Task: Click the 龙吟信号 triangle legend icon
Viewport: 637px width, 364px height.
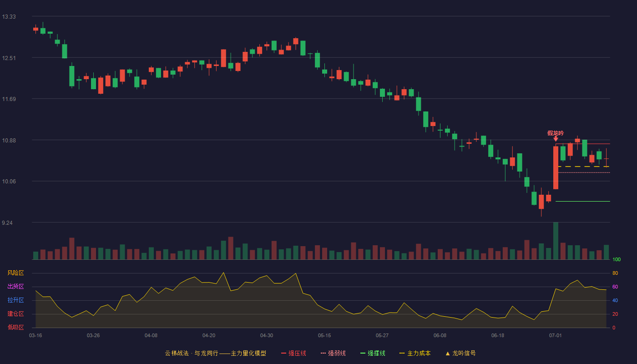Action: click(448, 353)
